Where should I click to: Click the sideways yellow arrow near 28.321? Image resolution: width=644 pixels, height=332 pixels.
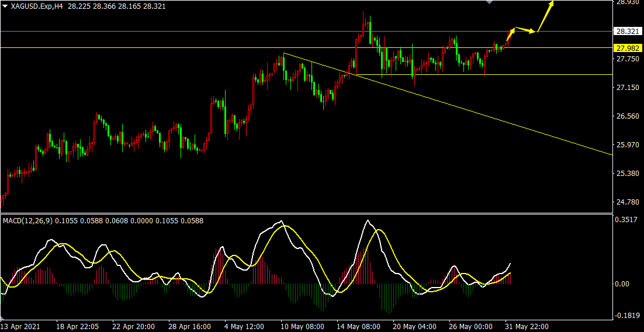(x=525, y=30)
